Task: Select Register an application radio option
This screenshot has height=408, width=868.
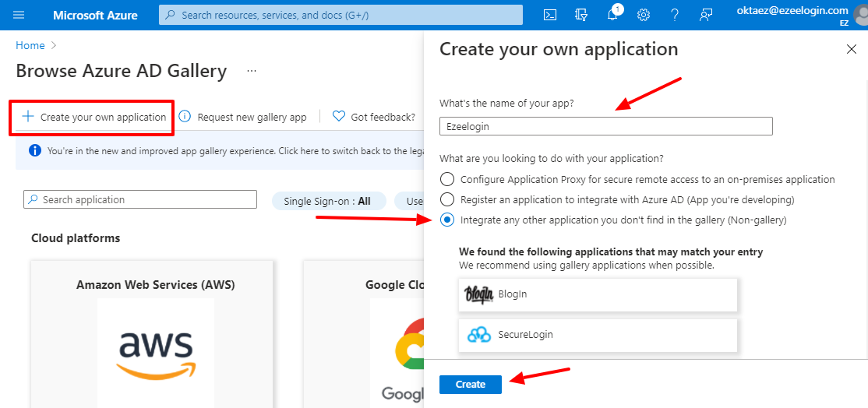Action: coord(446,199)
